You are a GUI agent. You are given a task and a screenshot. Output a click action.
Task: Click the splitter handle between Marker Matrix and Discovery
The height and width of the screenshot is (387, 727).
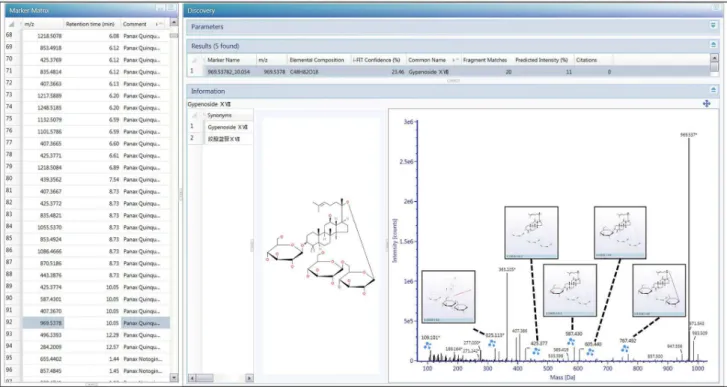[x=181, y=195]
